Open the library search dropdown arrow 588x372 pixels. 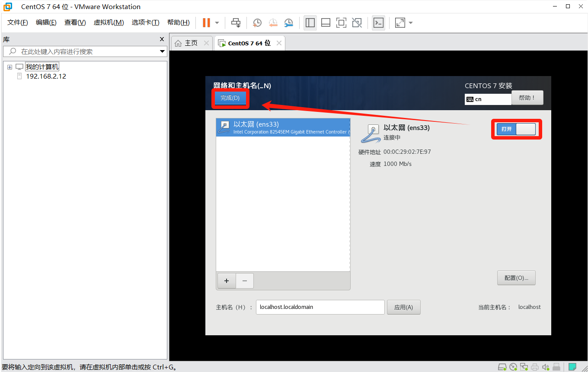[163, 51]
